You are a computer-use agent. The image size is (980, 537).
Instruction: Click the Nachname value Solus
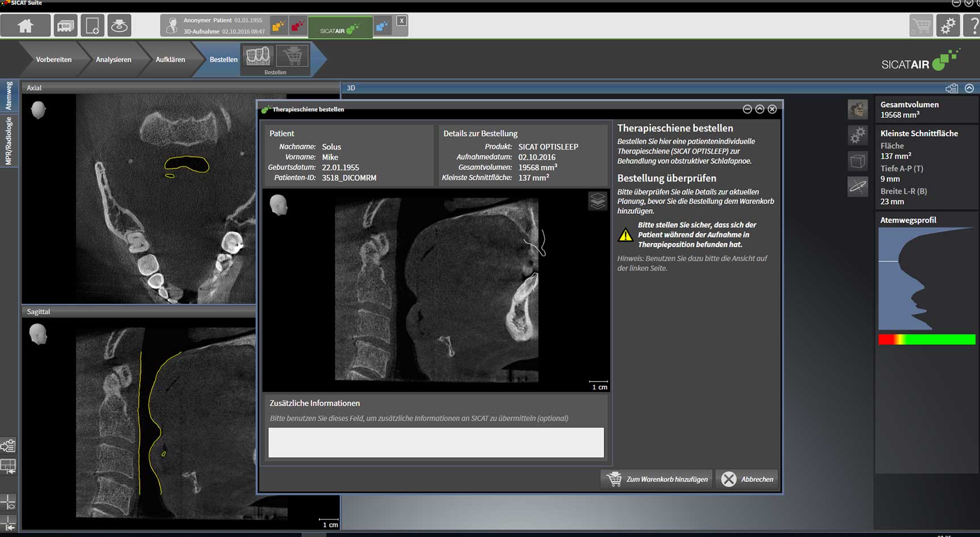pyautogui.click(x=331, y=147)
